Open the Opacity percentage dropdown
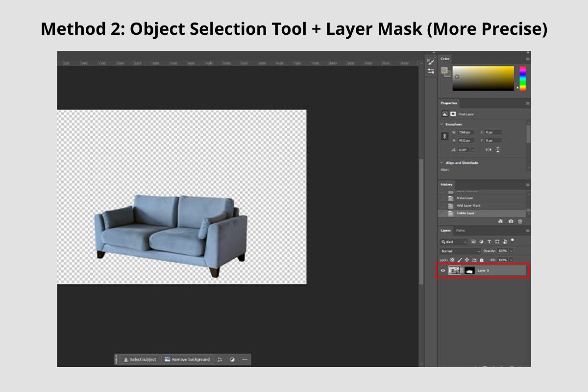Screen dimensions: 588x392 coord(511,251)
